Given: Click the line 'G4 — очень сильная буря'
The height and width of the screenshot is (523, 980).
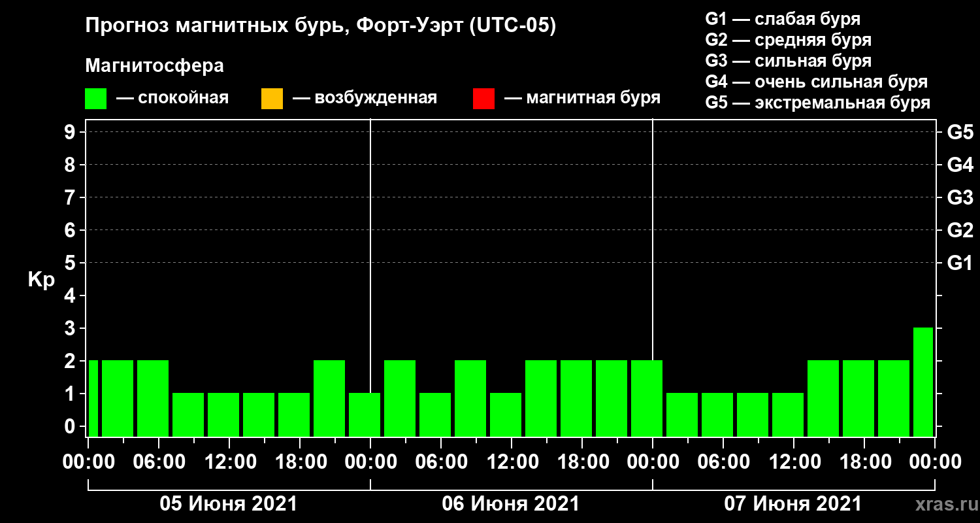Looking at the screenshot, I should click(x=817, y=82).
